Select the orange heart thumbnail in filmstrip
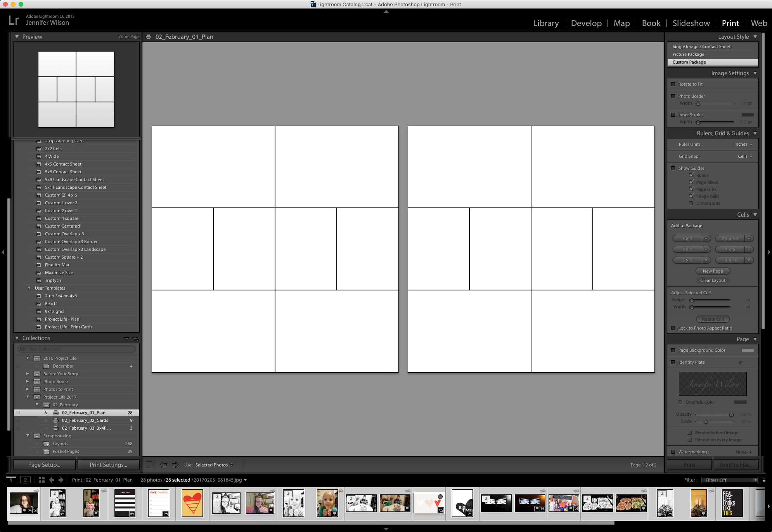Screen dimensions: 772x532 point(192,503)
